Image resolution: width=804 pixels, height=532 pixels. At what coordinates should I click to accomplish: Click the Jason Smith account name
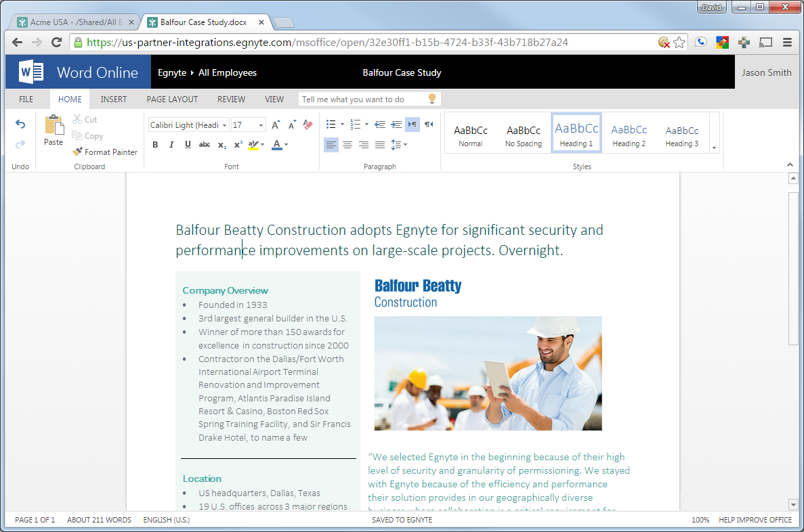[x=767, y=73]
